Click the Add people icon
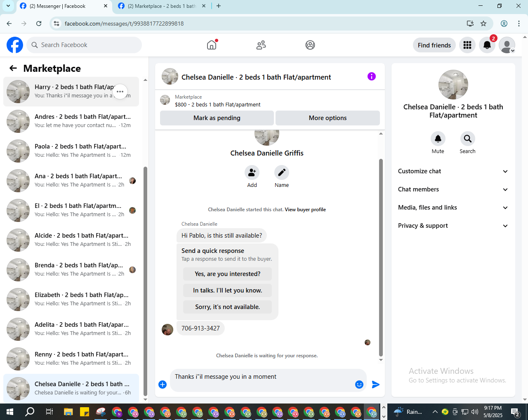The image size is (528, 420). tap(252, 172)
